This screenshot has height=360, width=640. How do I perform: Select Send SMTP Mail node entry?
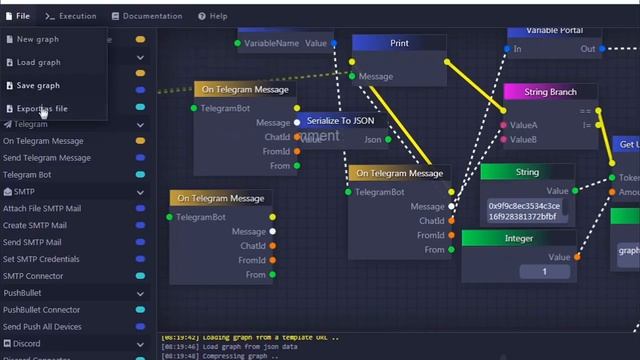pos(32,242)
